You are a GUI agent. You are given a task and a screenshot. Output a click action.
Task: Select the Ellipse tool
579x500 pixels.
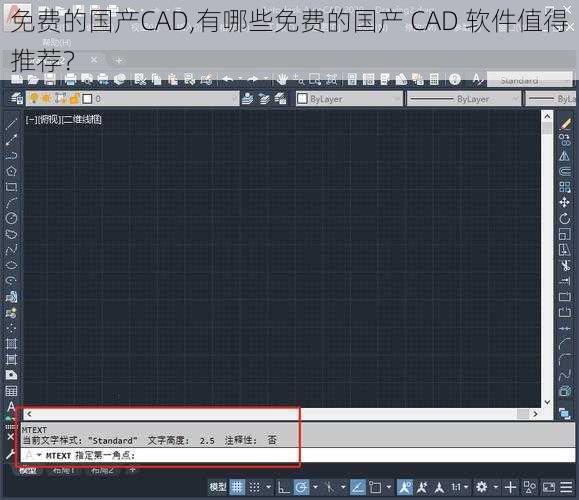pos(11,265)
